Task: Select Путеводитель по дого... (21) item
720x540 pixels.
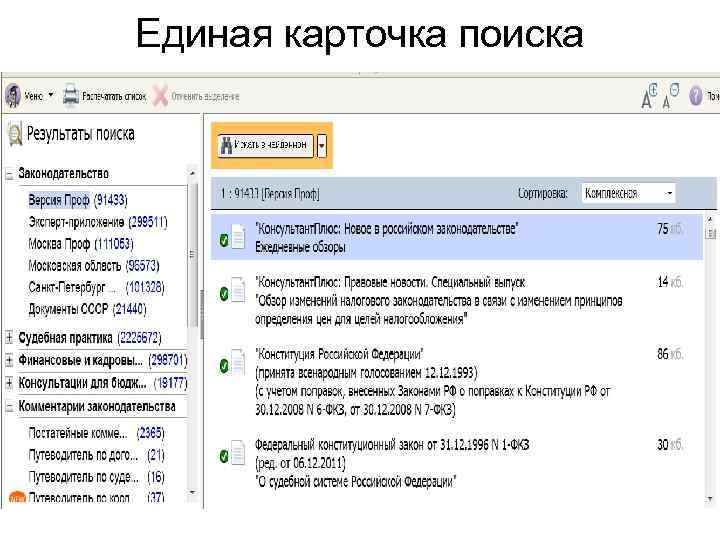Action: point(96,455)
